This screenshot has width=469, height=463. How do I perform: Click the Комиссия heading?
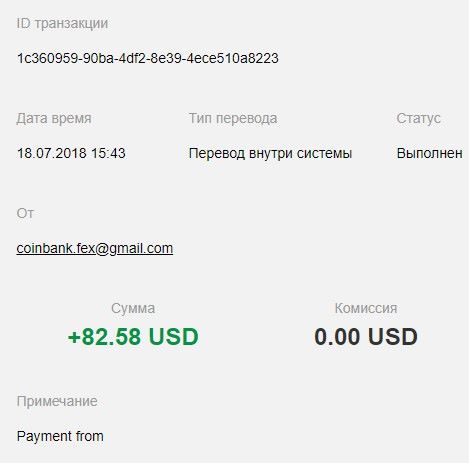tap(366, 308)
